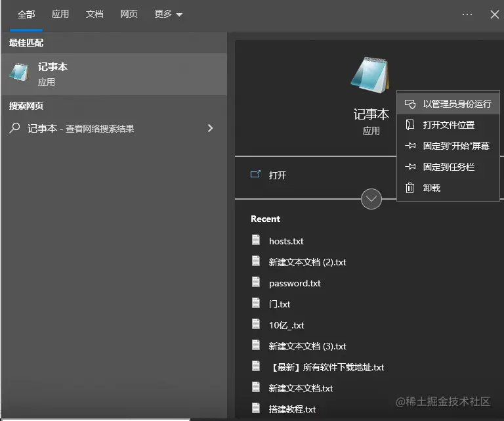Click the file icon beside password.txt
Viewport: 504px width, 421px height.
pos(256,282)
